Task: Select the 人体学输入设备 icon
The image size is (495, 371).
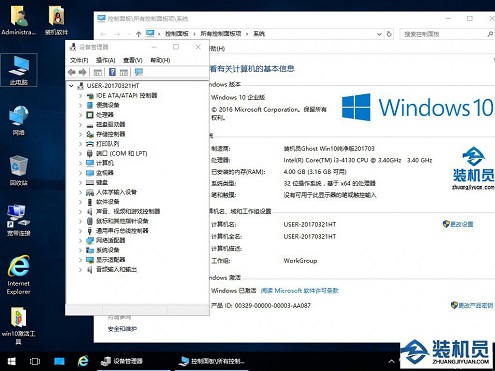Action: click(x=90, y=192)
